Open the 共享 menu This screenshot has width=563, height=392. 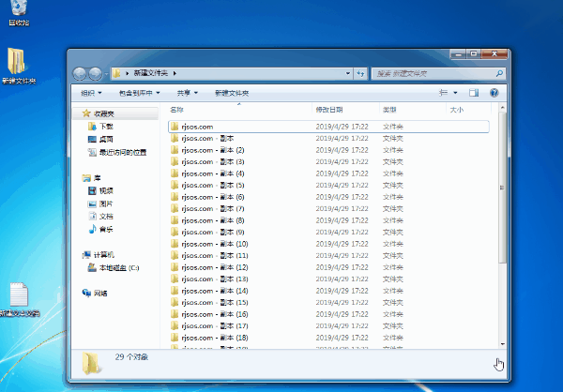point(187,93)
